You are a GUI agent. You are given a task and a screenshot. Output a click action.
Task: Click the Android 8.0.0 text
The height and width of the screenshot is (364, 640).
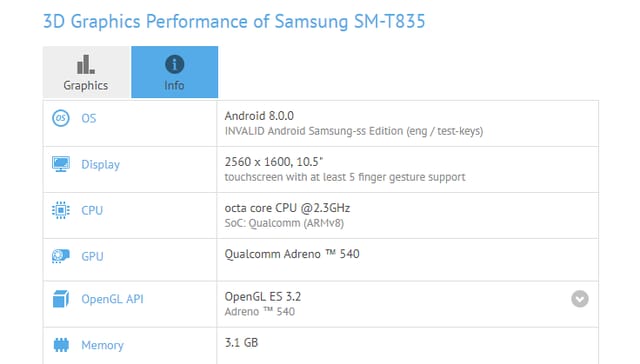pyautogui.click(x=259, y=116)
